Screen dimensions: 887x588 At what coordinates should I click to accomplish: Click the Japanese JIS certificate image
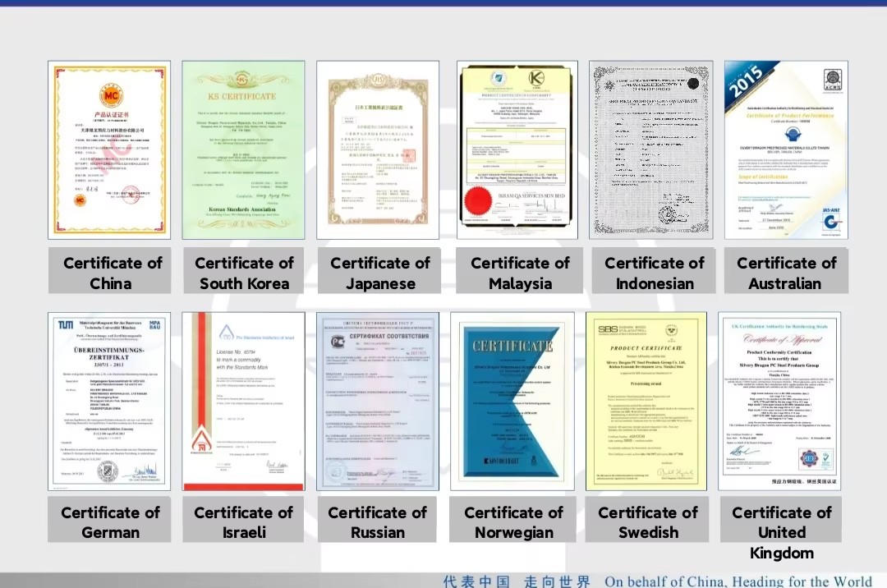378,149
